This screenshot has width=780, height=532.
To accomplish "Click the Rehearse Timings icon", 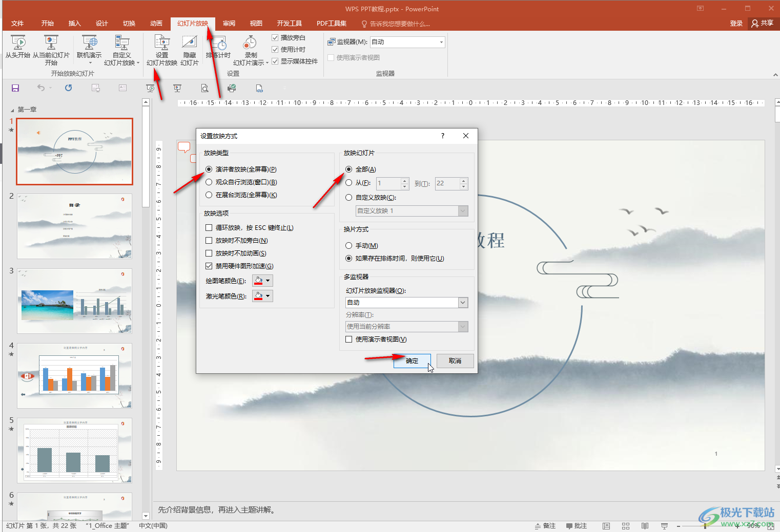I will tap(219, 43).
